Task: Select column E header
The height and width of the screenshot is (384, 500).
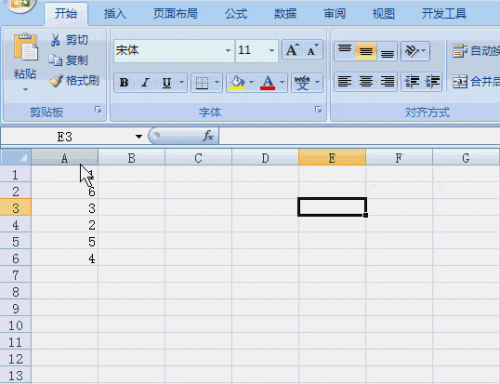Action: pos(332,158)
